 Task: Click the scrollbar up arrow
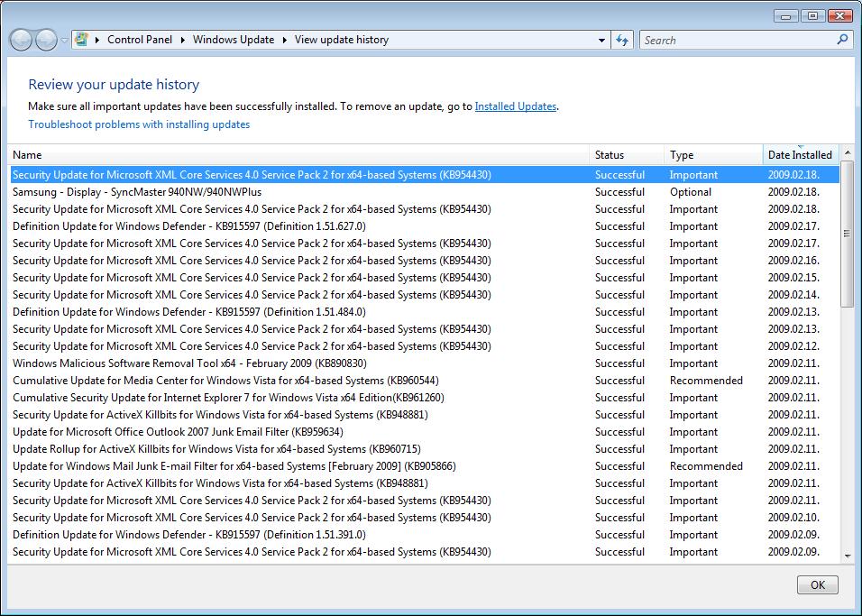(x=848, y=152)
